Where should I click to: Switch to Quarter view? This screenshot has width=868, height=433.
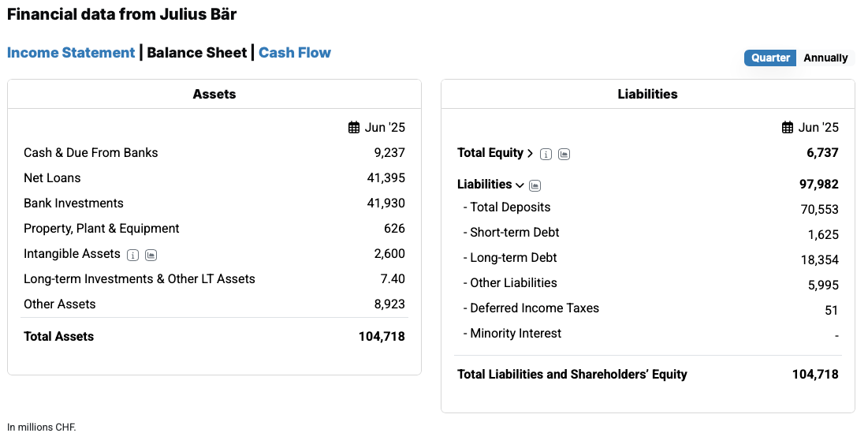click(x=770, y=58)
